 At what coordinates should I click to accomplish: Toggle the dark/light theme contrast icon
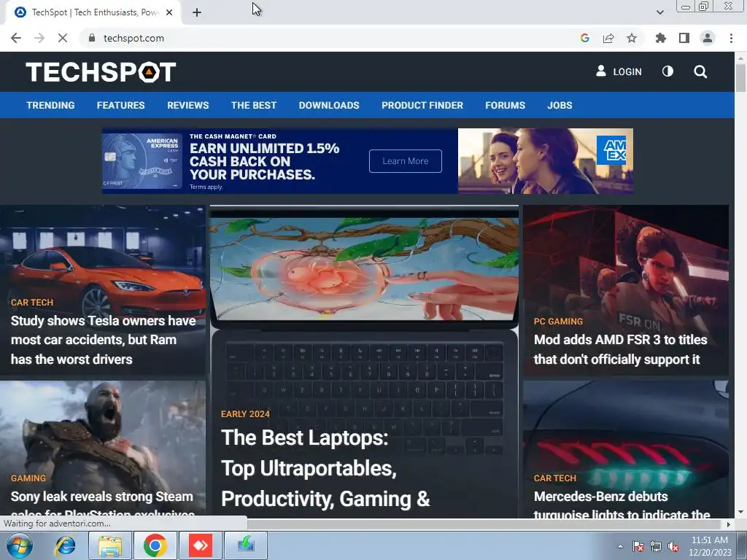pyautogui.click(x=667, y=71)
